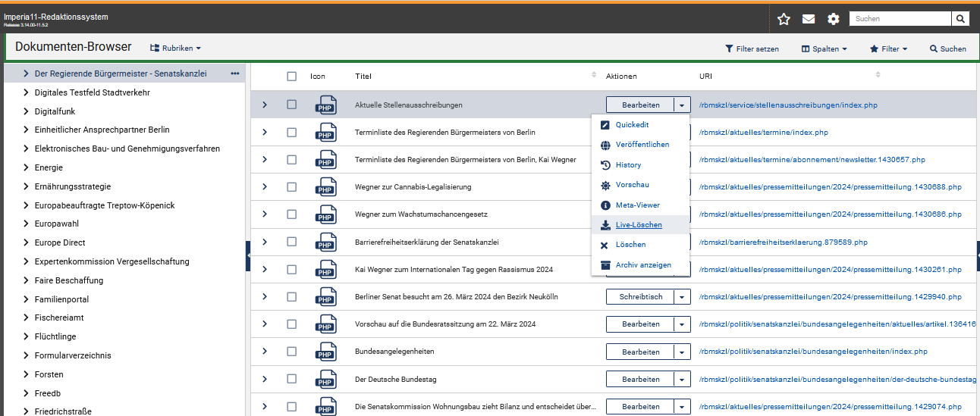Click into the Suchen search field
The image size is (980, 416).
point(900,19)
